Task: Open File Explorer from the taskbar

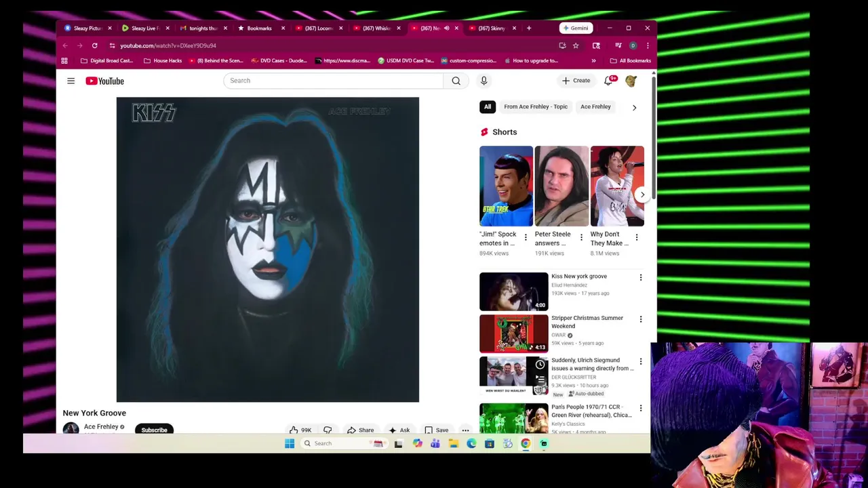Action: point(454,443)
